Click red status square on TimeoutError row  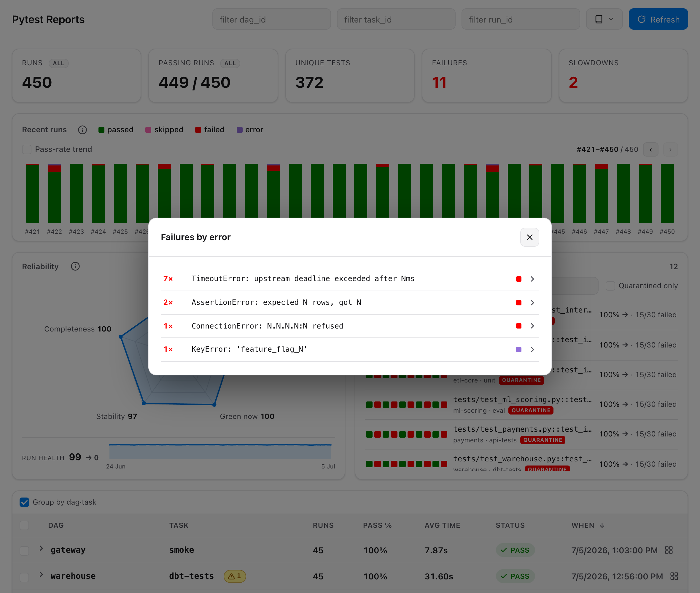click(x=519, y=279)
